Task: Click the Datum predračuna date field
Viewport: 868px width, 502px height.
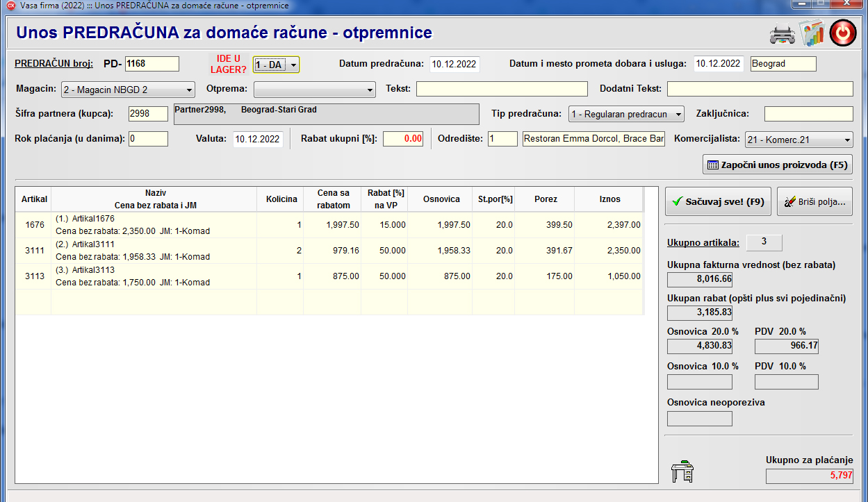Action: click(x=455, y=64)
